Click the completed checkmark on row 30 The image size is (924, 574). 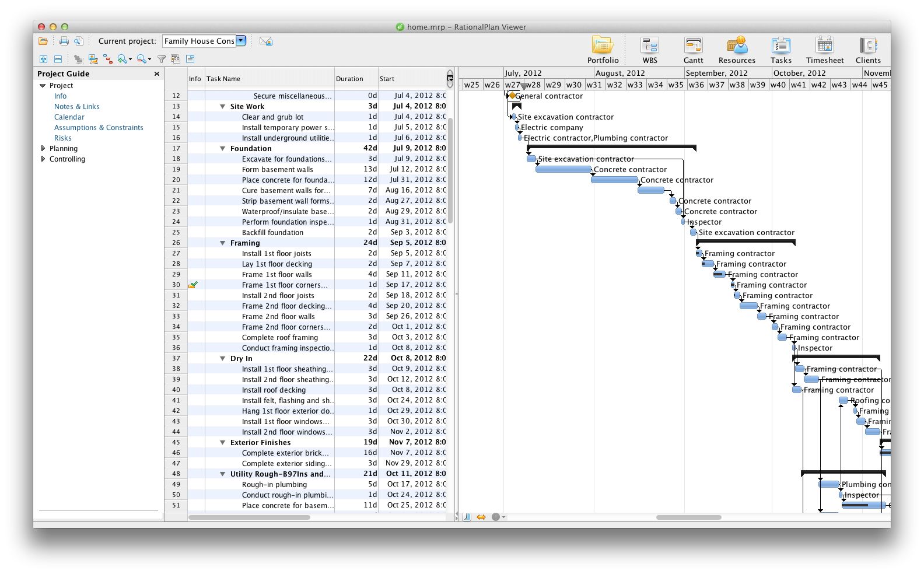193,285
